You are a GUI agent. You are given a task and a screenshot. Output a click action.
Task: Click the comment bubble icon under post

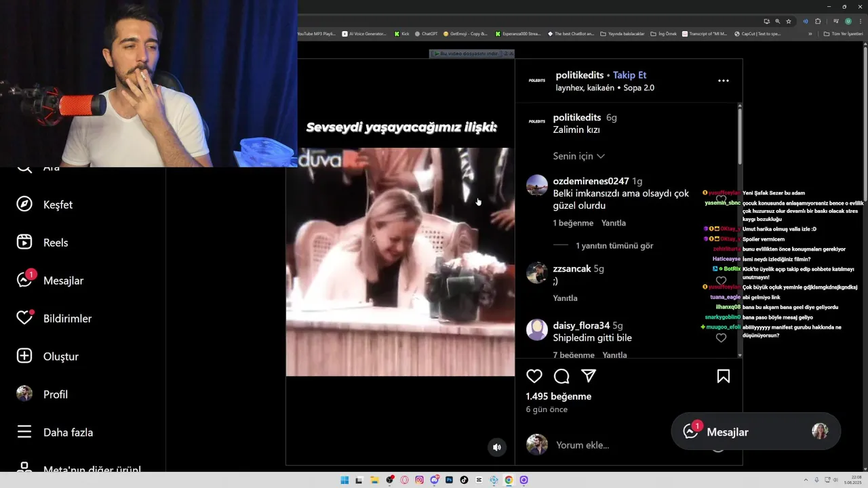561,376
